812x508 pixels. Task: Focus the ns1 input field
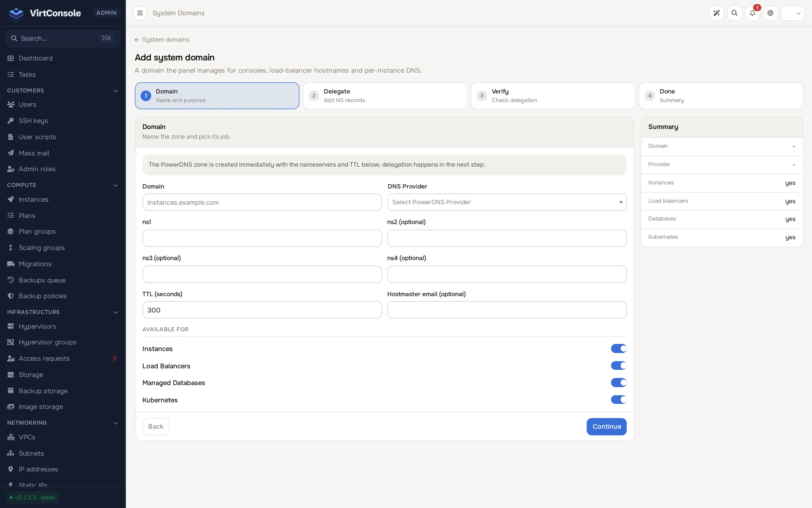click(x=262, y=238)
